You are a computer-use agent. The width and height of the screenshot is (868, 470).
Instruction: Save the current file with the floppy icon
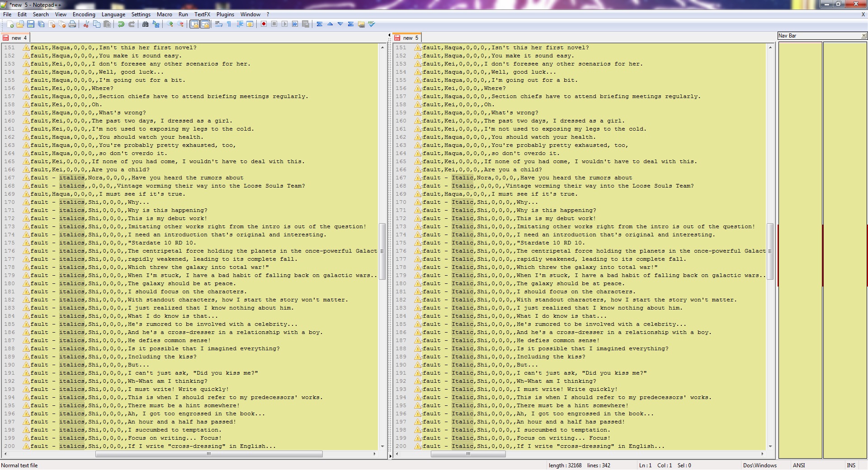(31, 24)
